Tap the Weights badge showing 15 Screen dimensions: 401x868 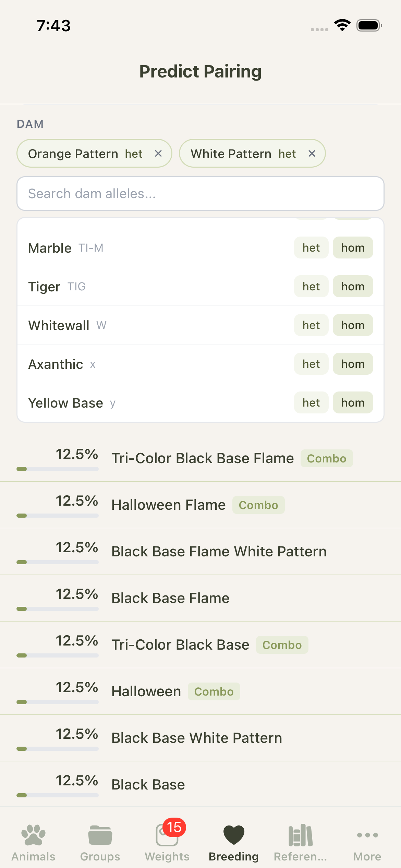click(174, 827)
